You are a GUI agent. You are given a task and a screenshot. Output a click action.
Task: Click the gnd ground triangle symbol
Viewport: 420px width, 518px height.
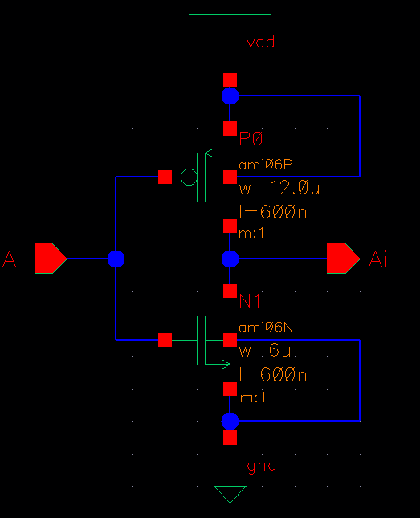tap(230, 494)
